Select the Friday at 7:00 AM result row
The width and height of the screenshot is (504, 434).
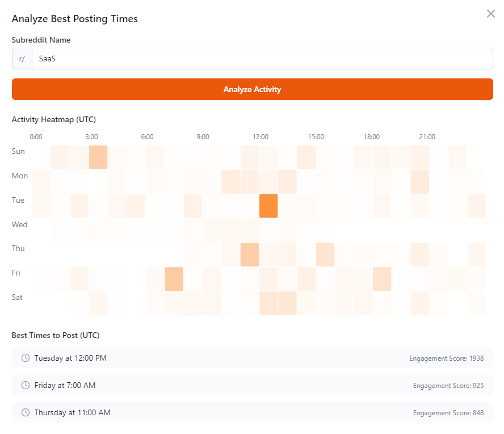[252, 385]
